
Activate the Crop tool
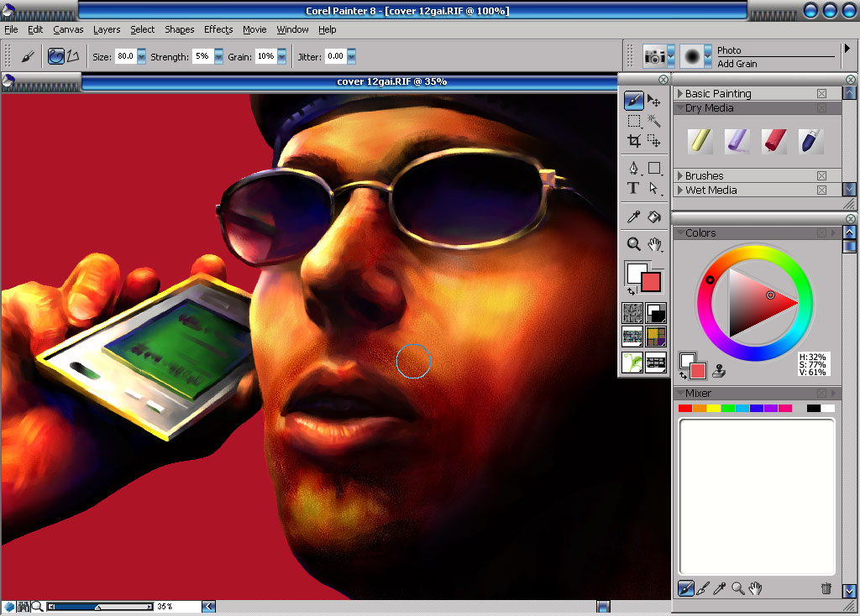634,141
